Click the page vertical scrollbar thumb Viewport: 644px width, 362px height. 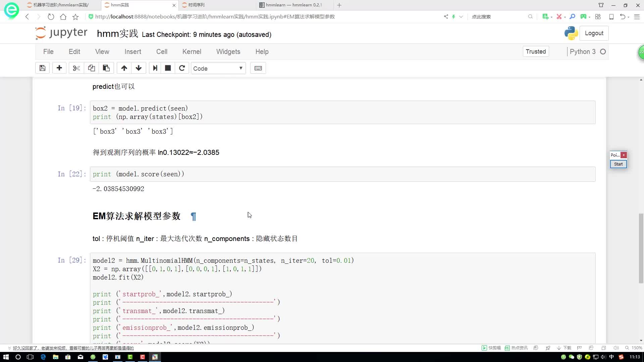641,248
